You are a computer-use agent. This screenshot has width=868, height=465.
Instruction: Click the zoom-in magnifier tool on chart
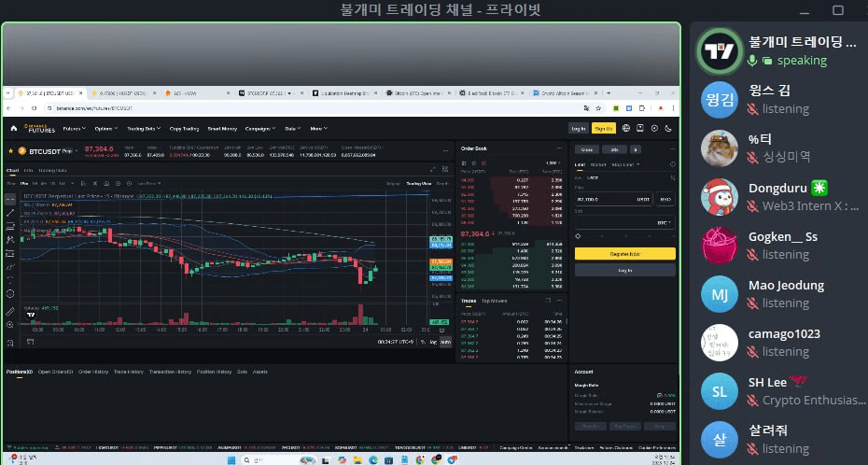point(10,325)
